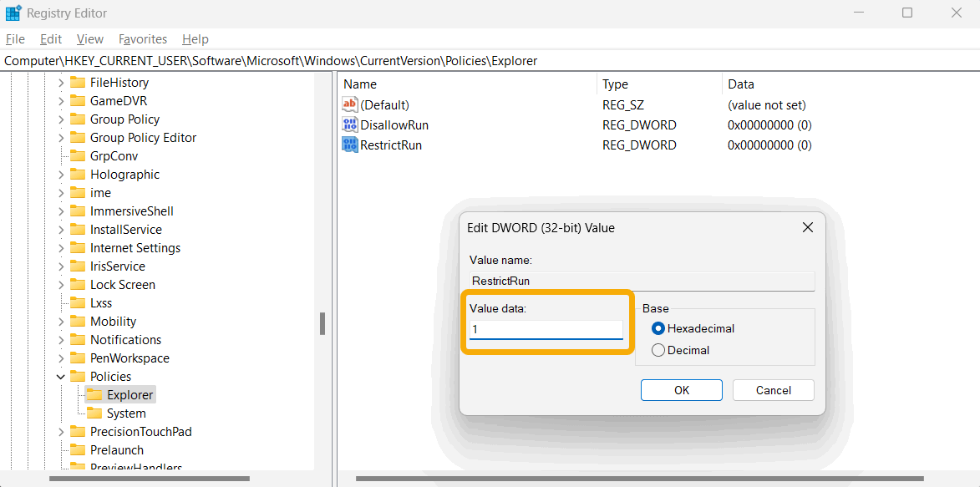The height and width of the screenshot is (487, 980).
Task: Close the Edit DWORD dialog with X
Action: pyautogui.click(x=808, y=227)
